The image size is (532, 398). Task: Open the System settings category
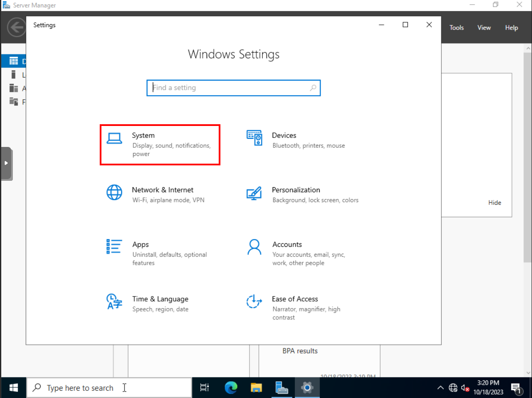pyautogui.click(x=159, y=144)
